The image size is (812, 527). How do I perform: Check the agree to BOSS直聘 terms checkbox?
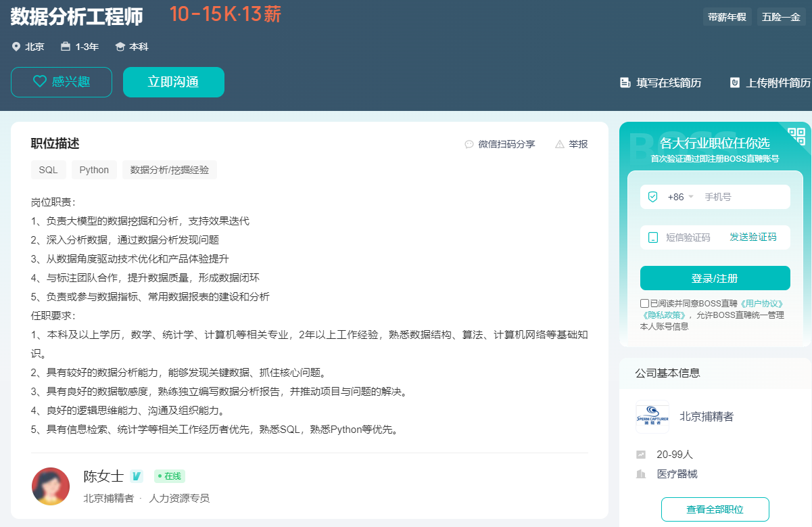pos(644,304)
